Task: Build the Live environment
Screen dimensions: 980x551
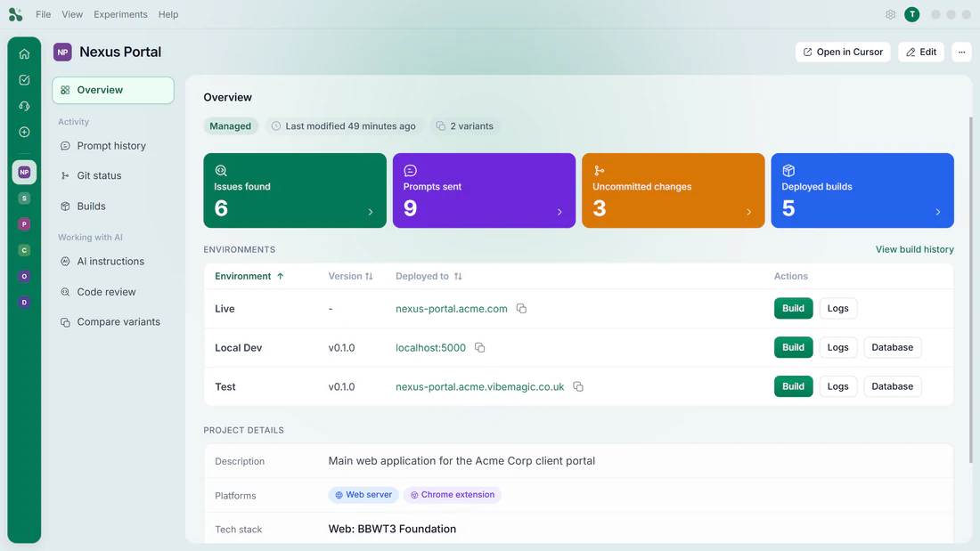Action: (x=793, y=308)
